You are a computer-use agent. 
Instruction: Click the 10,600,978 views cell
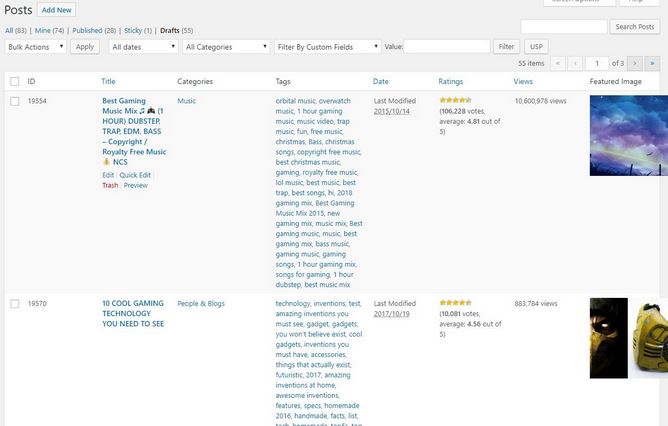[x=541, y=101]
